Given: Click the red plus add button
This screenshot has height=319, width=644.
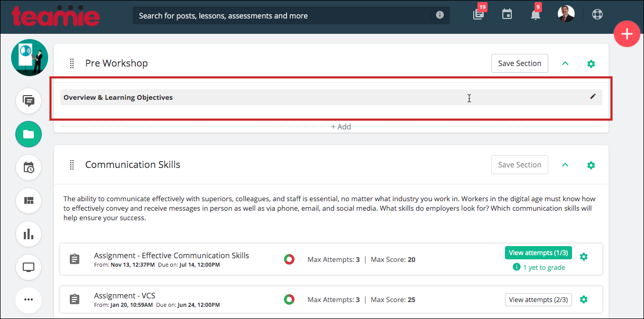Looking at the screenshot, I should click(627, 34).
